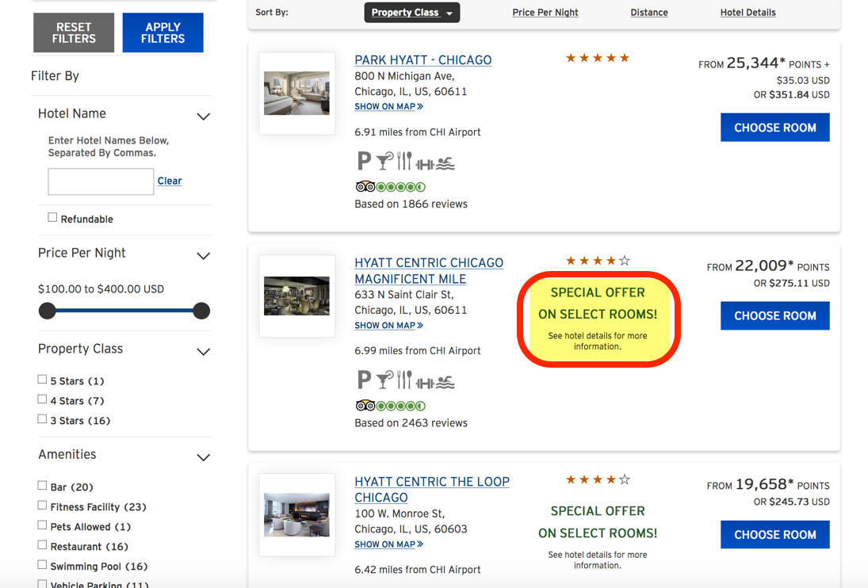Click the swimming pool icon for Park Hyatt Chicago
The image size is (868, 588).
coord(445,164)
